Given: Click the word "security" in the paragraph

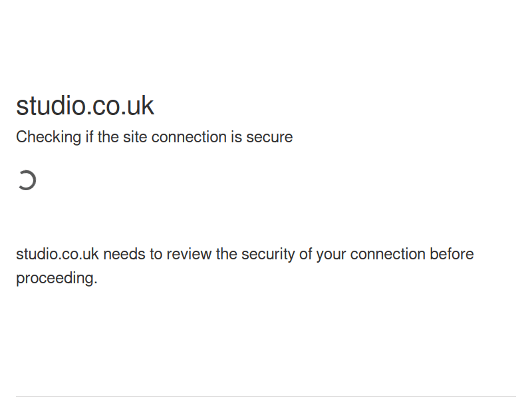Looking at the screenshot, I should [267, 254].
